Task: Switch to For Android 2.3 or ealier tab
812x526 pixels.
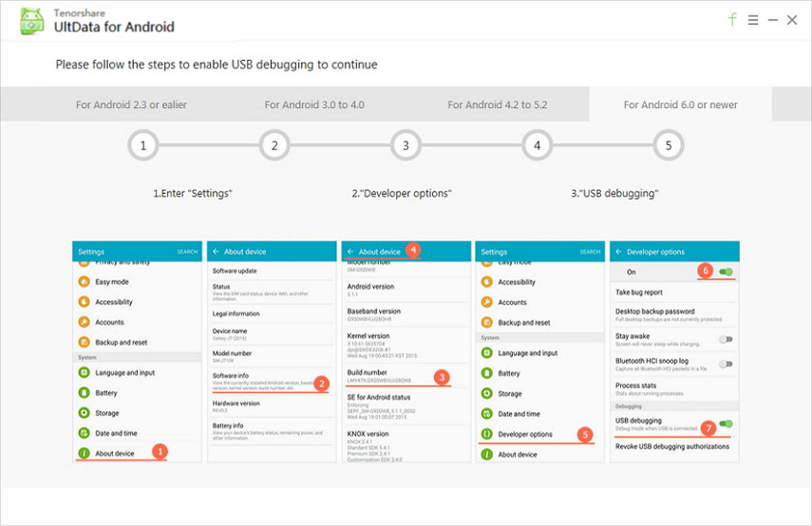Action: click(131, 104)
